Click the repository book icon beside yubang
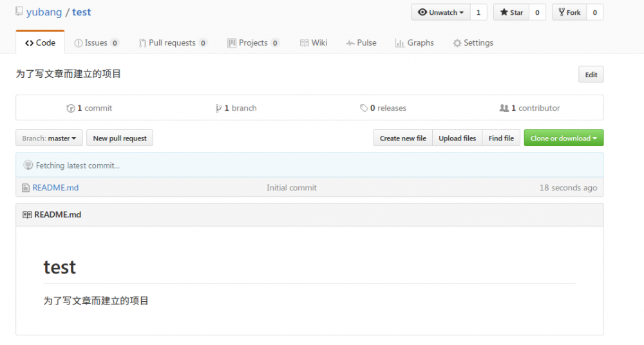The width and height of the screenshot is (644, 345). (19, 12)
